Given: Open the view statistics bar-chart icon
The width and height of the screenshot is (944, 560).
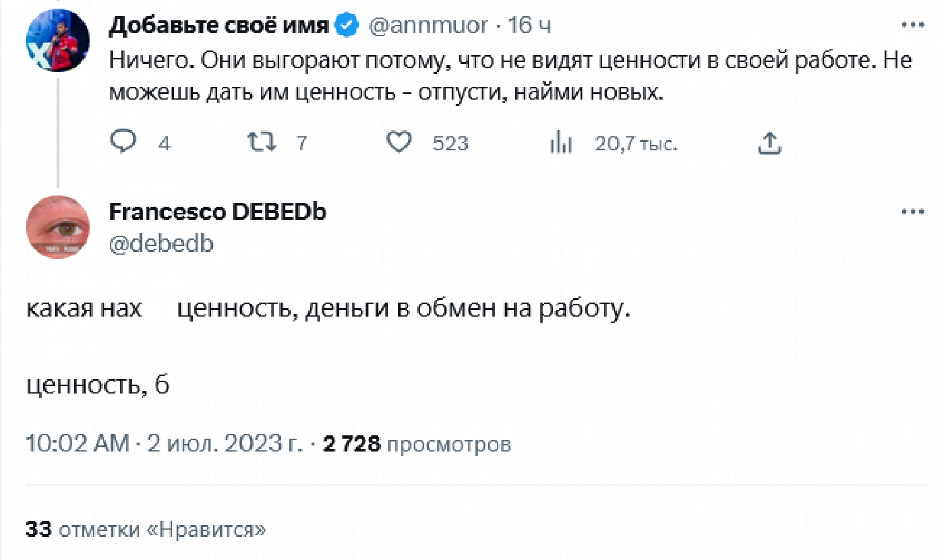Looking at the screenshot, I should click(x=561, y=142).
